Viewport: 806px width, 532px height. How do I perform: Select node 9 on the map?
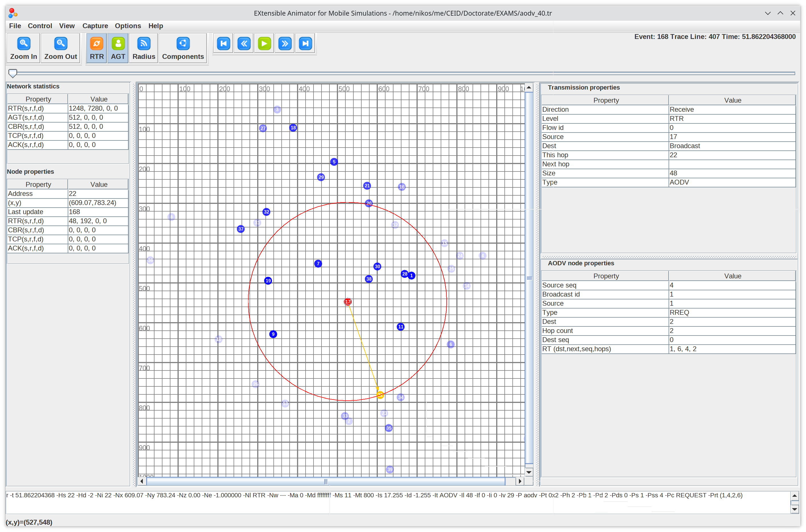(273, 334)
